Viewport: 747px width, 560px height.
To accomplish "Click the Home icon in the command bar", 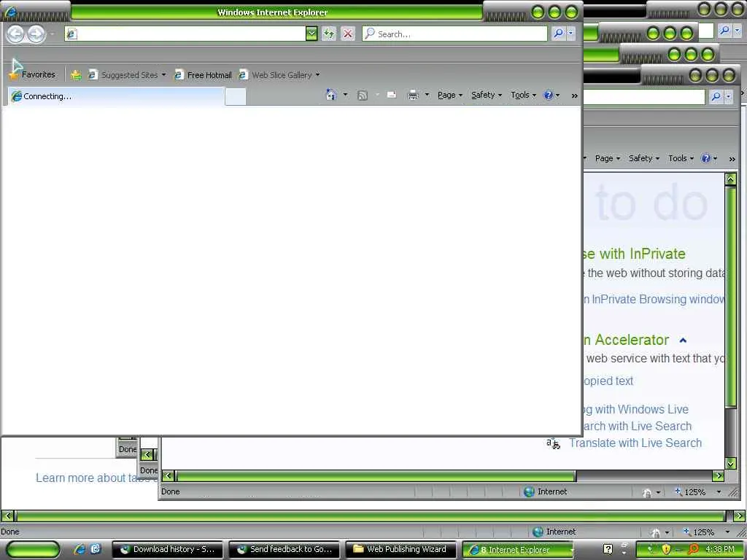I will tap(330, 95).
